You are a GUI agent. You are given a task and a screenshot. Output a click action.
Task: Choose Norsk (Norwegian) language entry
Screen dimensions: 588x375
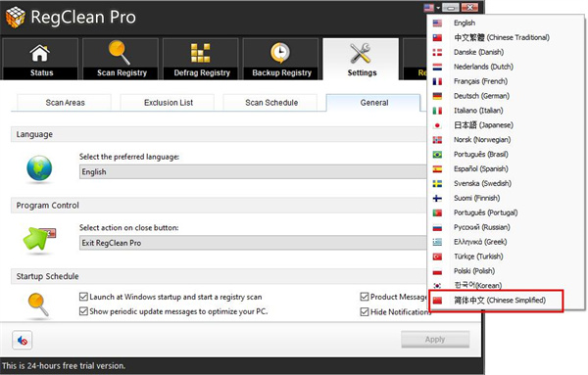(507, 140)
